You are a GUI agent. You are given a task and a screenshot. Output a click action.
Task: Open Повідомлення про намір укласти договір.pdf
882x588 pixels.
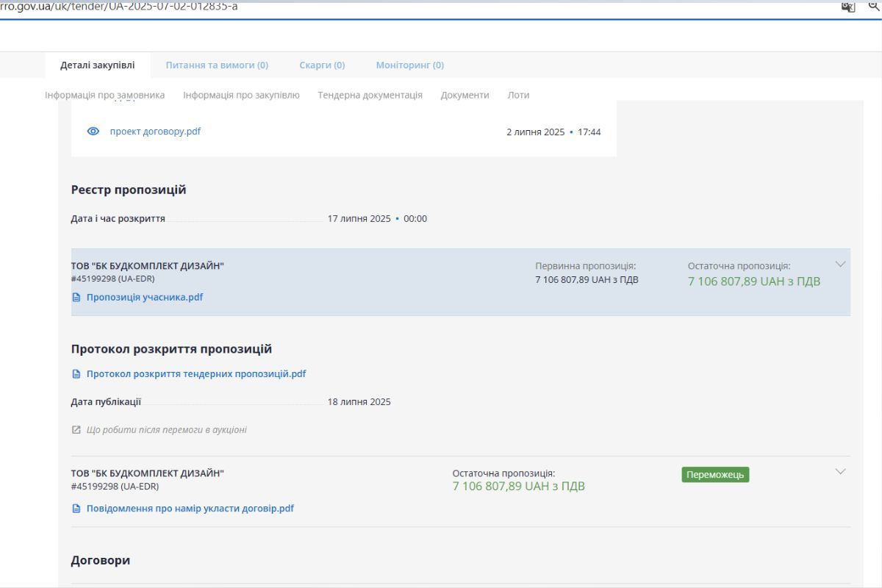[x=190, y=509]
